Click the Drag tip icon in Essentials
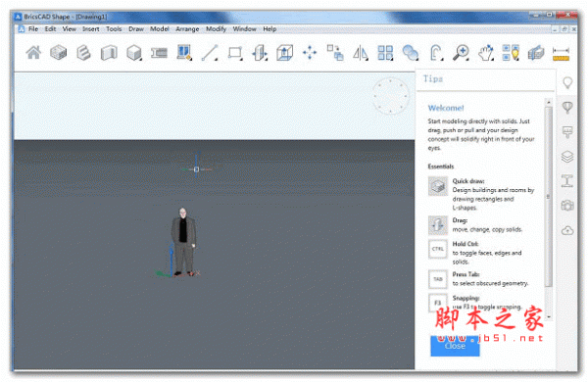 coord(438,225)
